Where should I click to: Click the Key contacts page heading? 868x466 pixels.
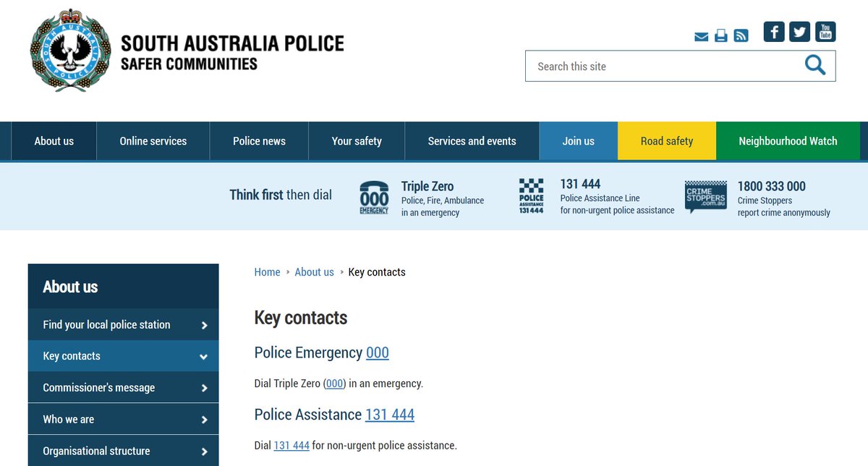pyautogui.click(x=301, y=318)
